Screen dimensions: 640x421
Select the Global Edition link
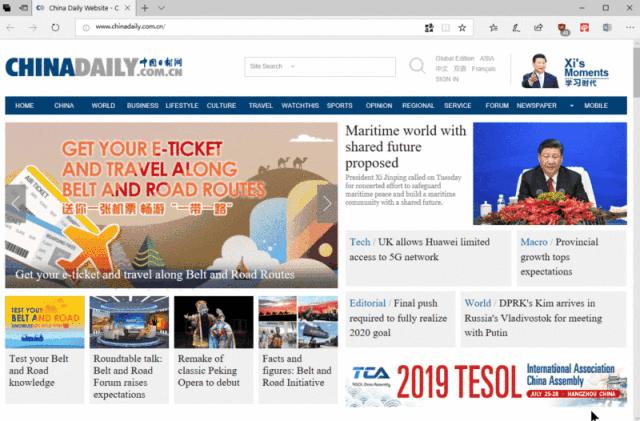[455, 58]
